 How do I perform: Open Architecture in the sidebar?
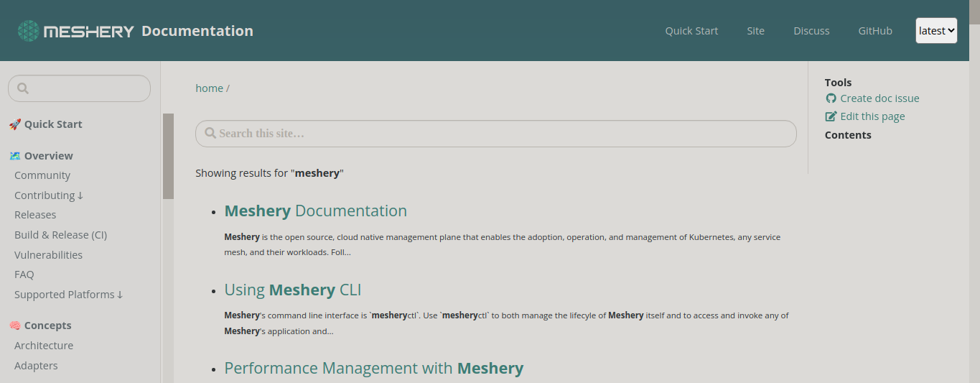[x=44, y=346]
